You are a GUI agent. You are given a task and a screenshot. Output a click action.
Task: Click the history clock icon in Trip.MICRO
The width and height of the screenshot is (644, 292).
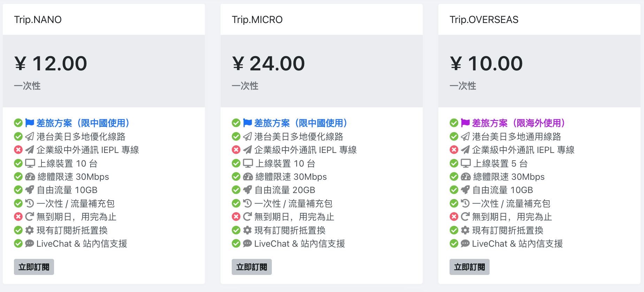[247, 203]
